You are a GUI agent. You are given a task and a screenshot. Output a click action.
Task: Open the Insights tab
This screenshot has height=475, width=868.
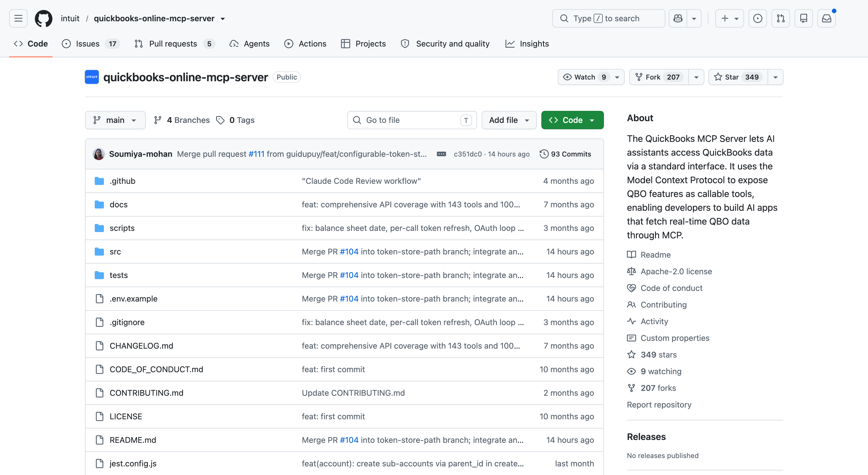tap(527, 44)
